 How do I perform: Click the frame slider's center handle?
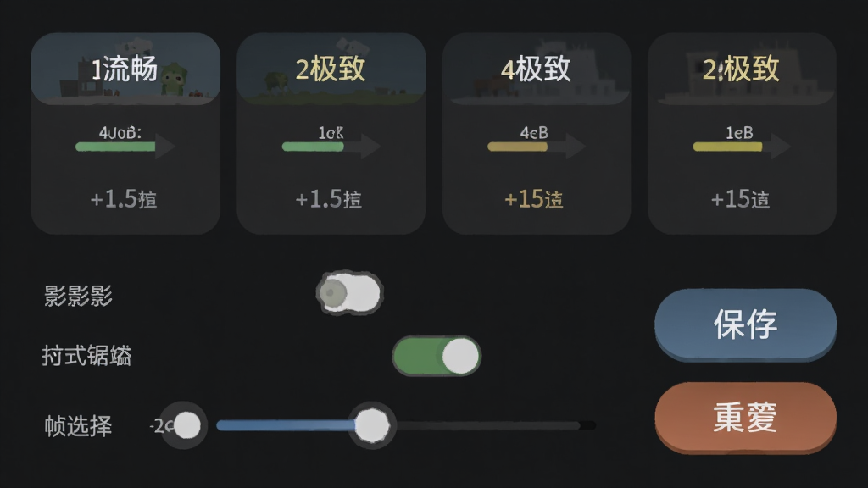372,425
